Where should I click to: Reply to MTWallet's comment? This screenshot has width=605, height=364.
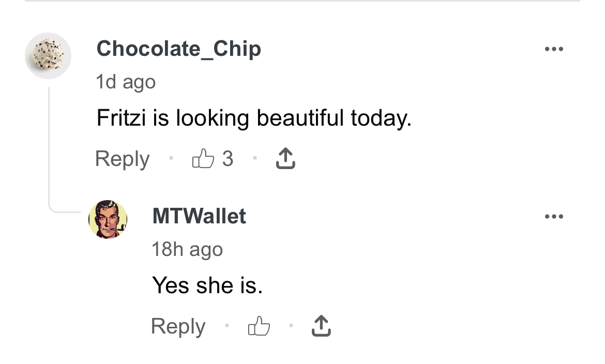178,326
